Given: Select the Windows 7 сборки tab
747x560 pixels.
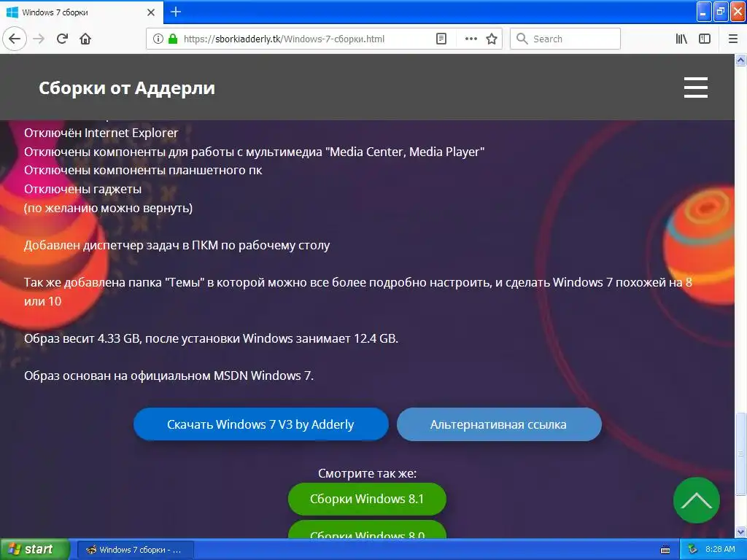Looking at the screenshot, I should (82, 12).
